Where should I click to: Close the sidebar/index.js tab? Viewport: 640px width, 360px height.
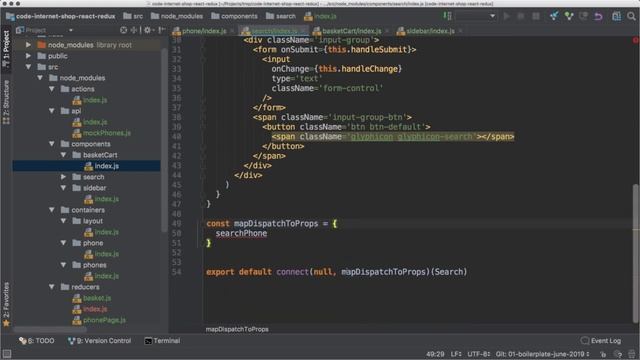click(460, 31)
